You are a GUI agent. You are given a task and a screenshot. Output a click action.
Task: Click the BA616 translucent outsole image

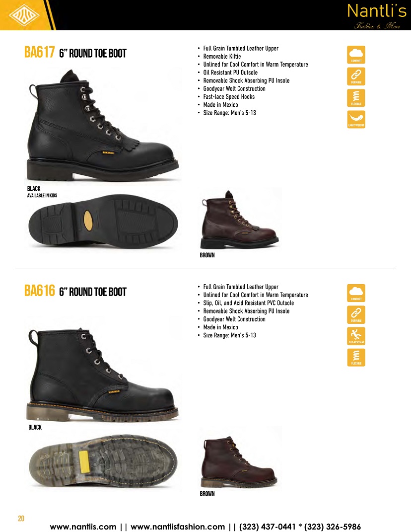coord(103,463)
